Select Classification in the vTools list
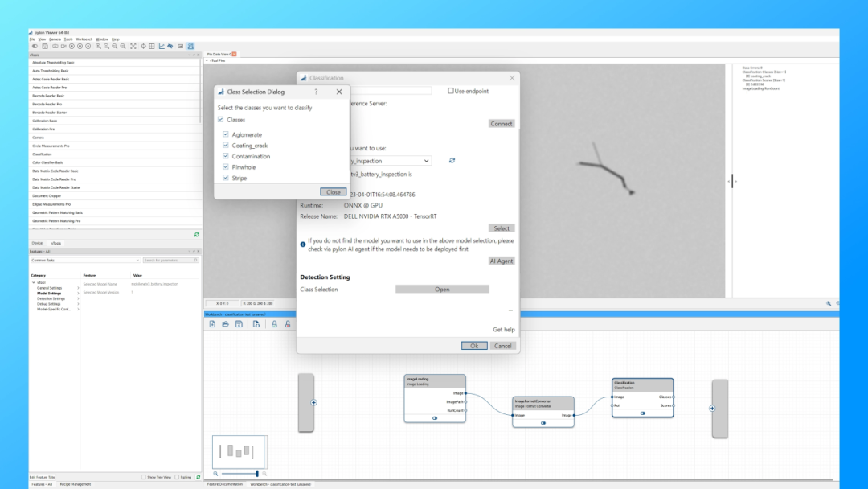Viewport: 868px width, 489px height. point(42,154)
